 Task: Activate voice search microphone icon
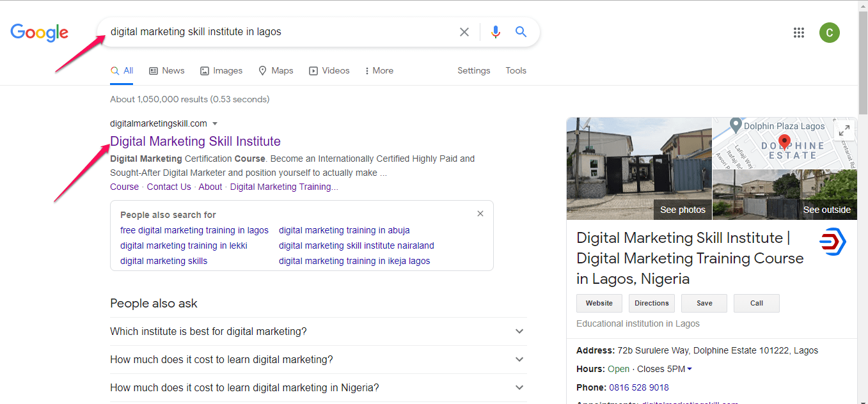(495, 32)
